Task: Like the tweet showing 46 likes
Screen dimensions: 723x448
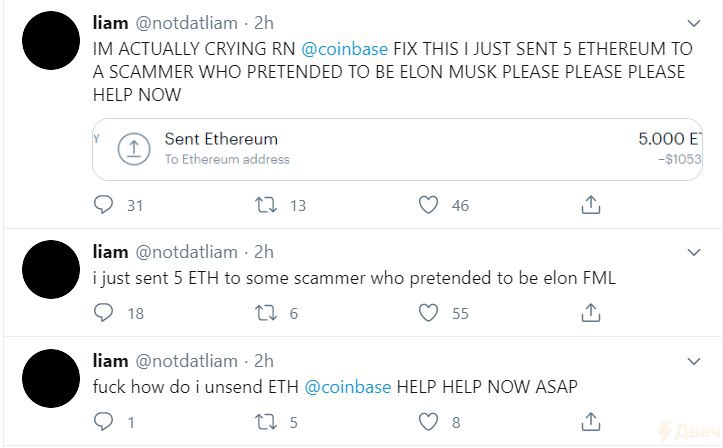Action: coord(428,205)
